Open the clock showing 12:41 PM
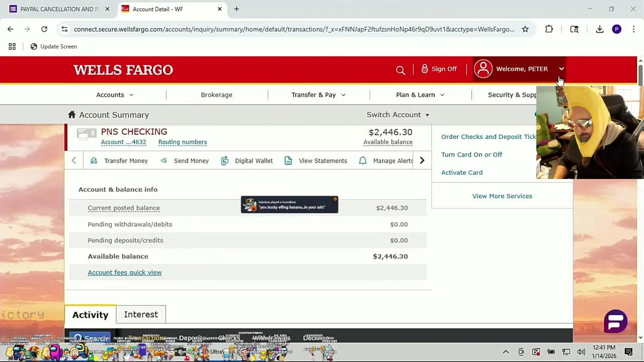Screen dimensions: 644x362 [x=604, y=351]
